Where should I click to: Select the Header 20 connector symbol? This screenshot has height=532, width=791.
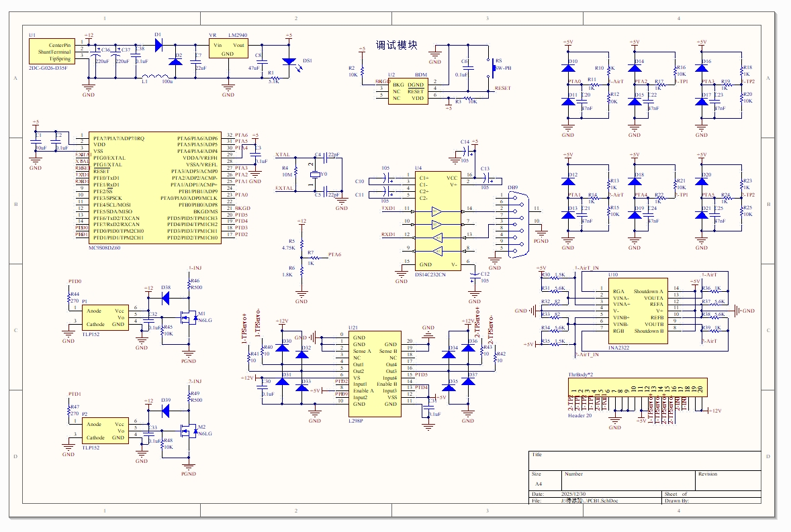click(637, 388)
